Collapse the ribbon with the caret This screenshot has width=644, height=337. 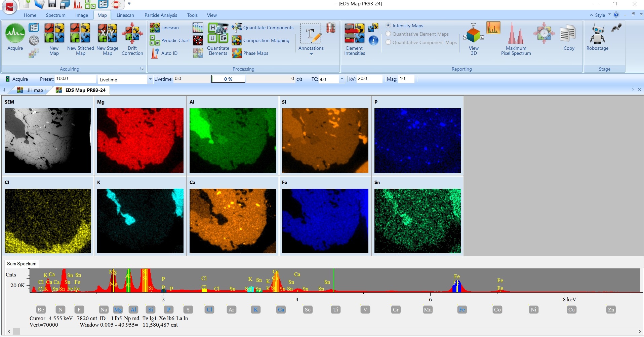[x=591, y=15]
